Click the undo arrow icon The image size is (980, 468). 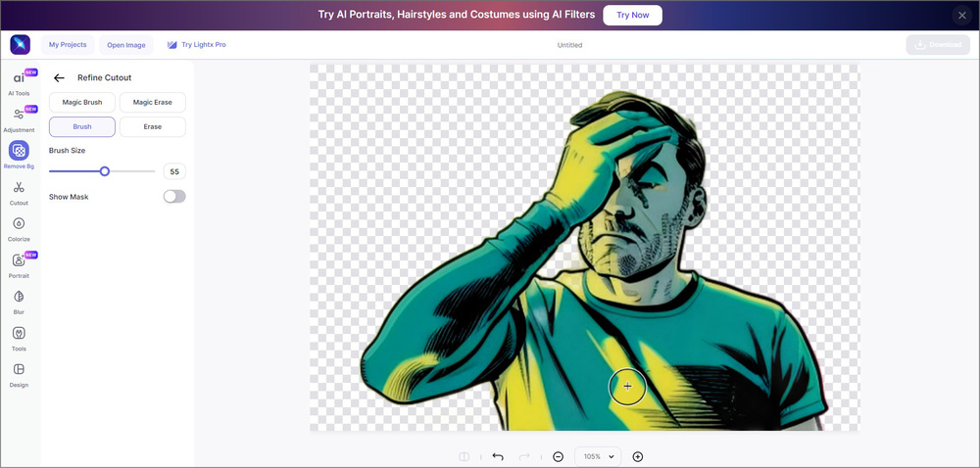click(x=498, y=456)
